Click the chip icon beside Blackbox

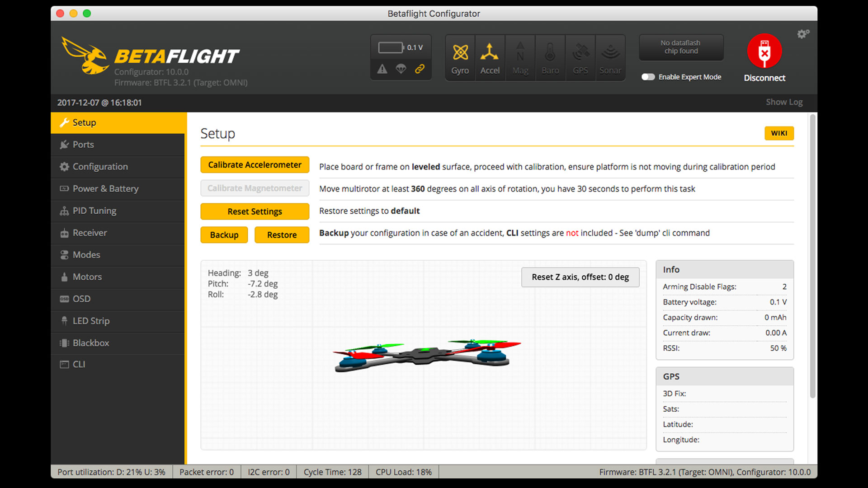[64, 343]
